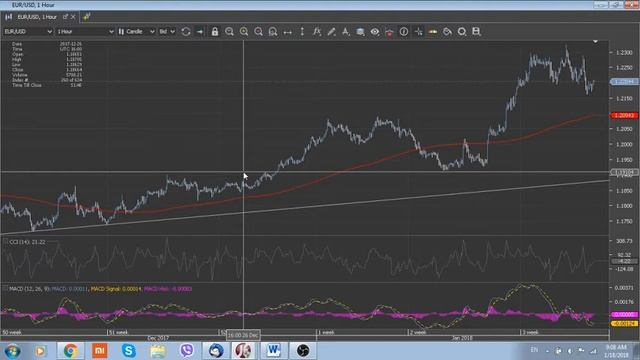Open the Windows Start button

point(12,351)
